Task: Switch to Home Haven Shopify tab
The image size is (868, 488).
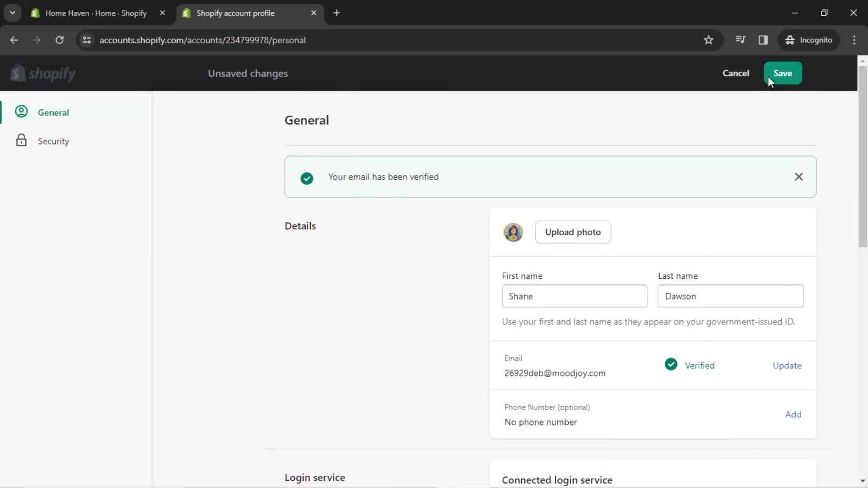Action: (x=96, y=13)
